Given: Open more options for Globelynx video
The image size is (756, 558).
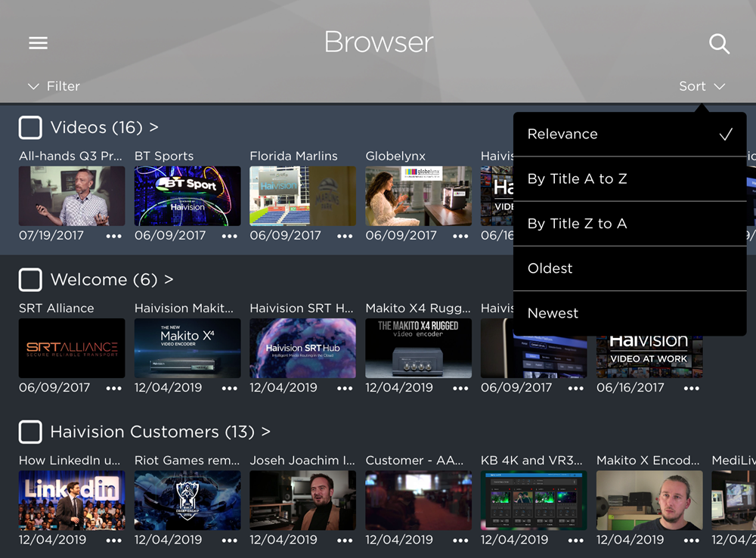Looking at the screenshot, I should pyautogui.click(x=460, y=236).
